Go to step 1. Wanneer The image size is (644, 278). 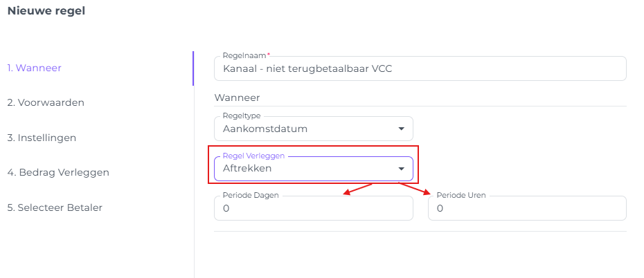[35, 68]
